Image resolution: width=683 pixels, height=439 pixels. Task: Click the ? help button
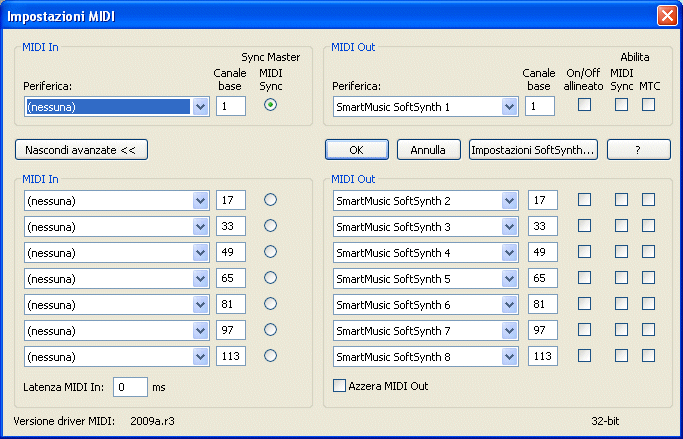639,150
